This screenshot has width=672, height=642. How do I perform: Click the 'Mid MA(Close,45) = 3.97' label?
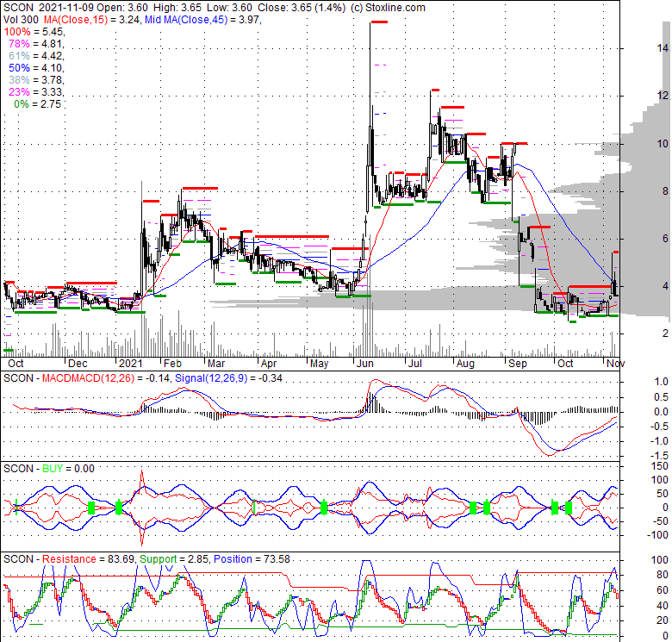pyautogui.click(x=202, y=20)
